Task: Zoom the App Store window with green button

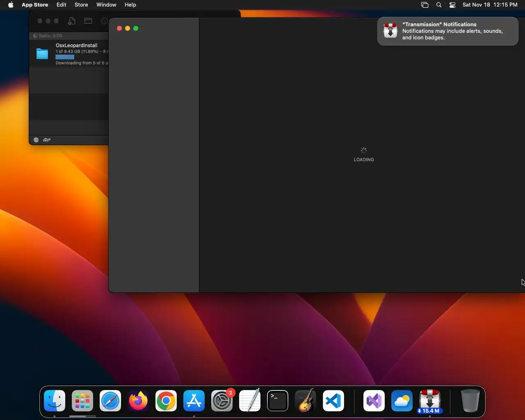Action: [x=136, y=28]
